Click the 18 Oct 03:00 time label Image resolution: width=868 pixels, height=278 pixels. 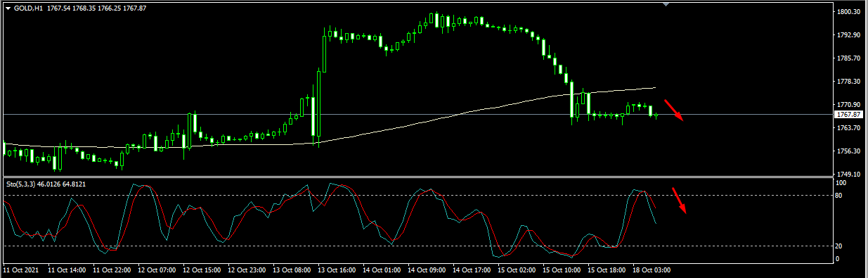click(x=652, y=270)
